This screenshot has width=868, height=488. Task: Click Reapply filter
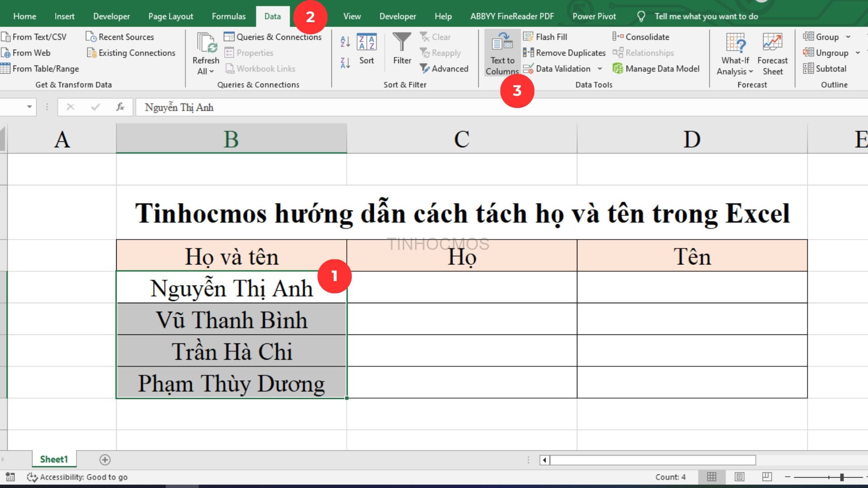point(441,53)
